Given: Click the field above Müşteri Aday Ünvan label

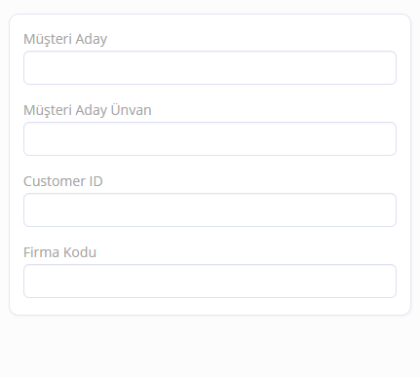Looking at the screenshot, I should tap(210, 68).
